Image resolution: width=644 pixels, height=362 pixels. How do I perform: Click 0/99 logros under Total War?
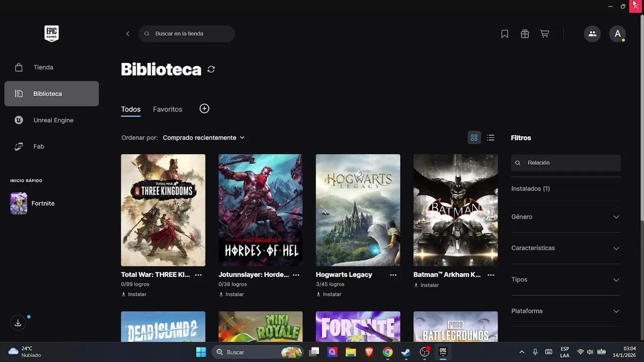pyautogui.click(x=135, y=284)
